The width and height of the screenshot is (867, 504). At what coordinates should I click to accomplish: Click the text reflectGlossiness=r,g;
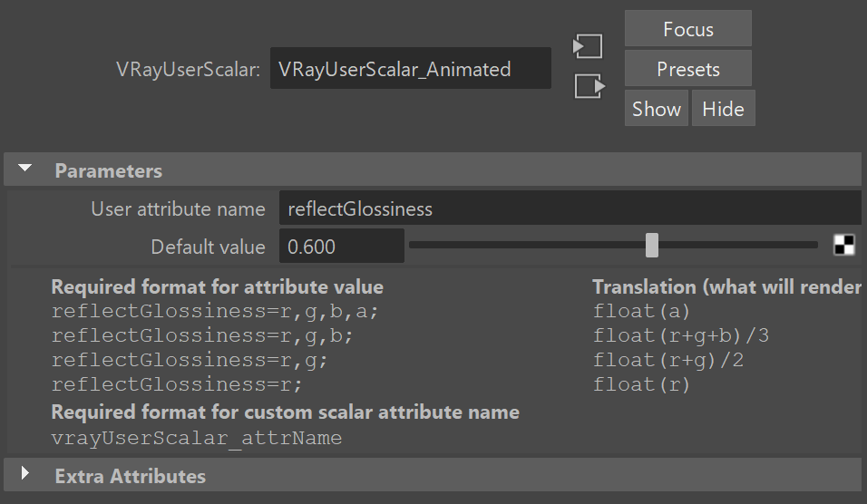coord(190,360)
